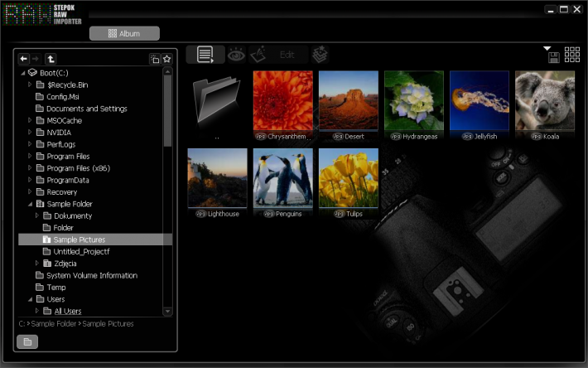Click the tree scrollbar up arrow
Screen dimensions: 588x368
pyautogui.click(x=167, y=71)
